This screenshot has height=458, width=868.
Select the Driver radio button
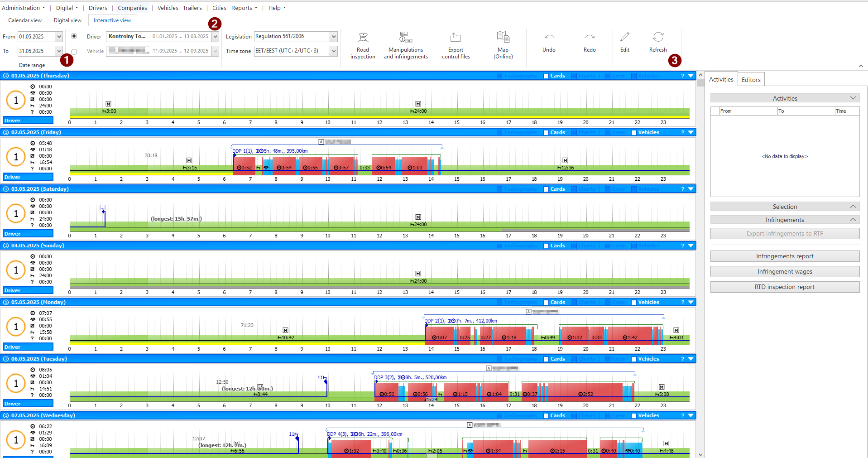tap(74, 36)
